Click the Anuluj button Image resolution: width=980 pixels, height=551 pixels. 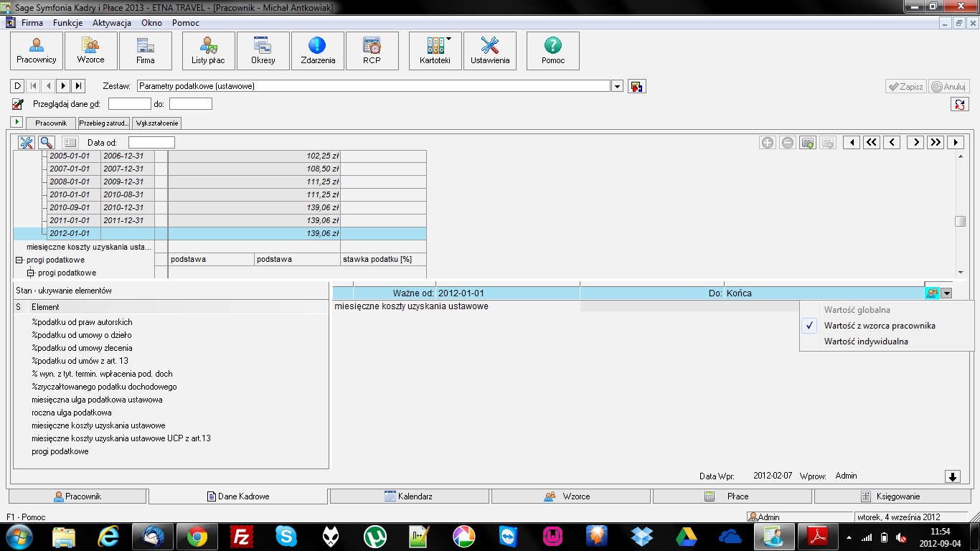click(x=949, y=86)
